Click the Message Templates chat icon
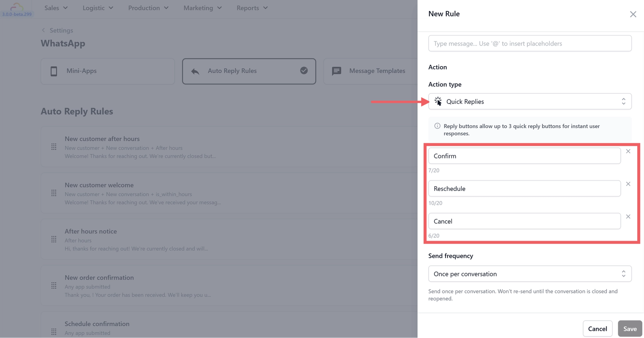The height and width of the screenshot is (338, 644). pyautogui.click(x=336, y=71)
